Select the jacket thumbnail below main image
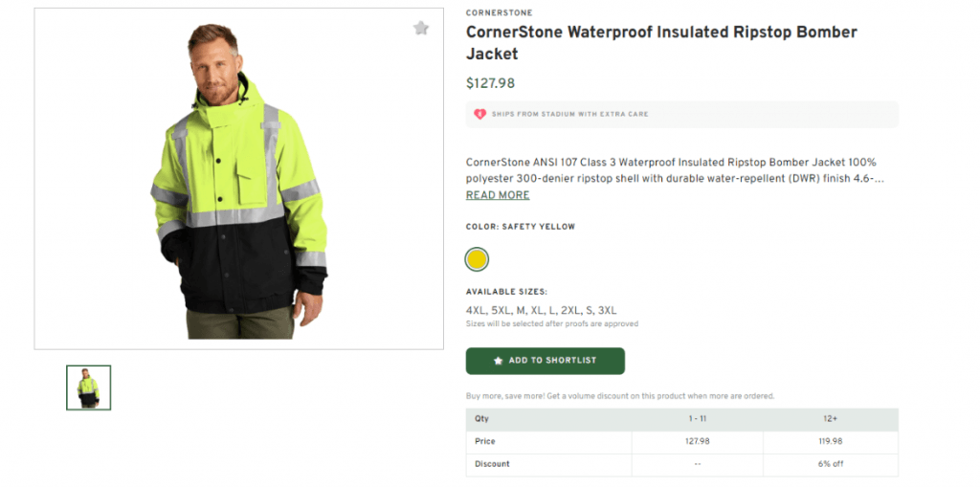Viewport: 980px width, 487px height. tap(89, 387)
